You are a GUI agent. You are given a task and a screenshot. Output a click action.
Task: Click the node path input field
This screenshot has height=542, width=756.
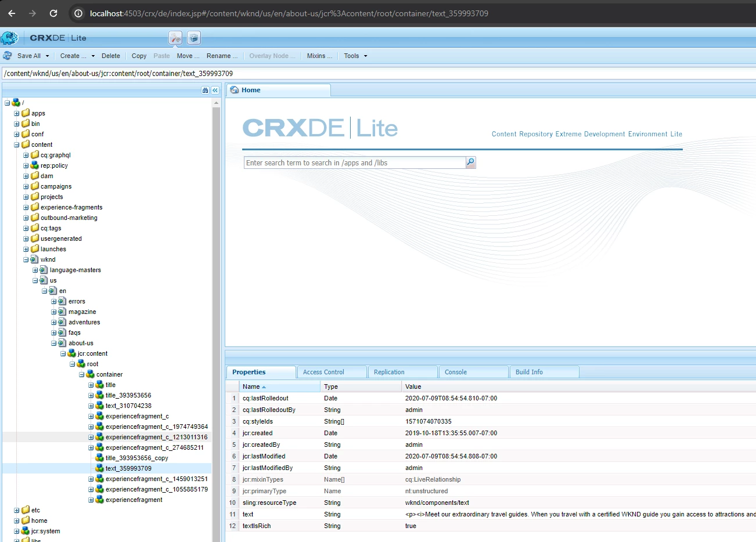(378, 74)
